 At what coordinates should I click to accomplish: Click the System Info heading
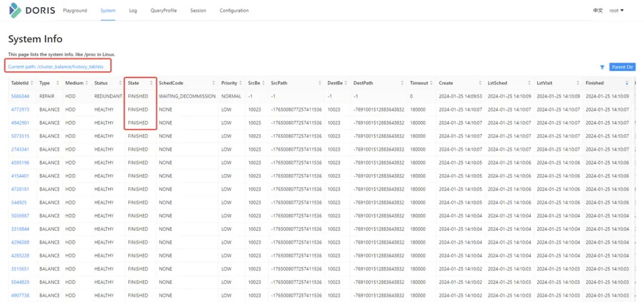pyautogui.click(x=35, y=39)
